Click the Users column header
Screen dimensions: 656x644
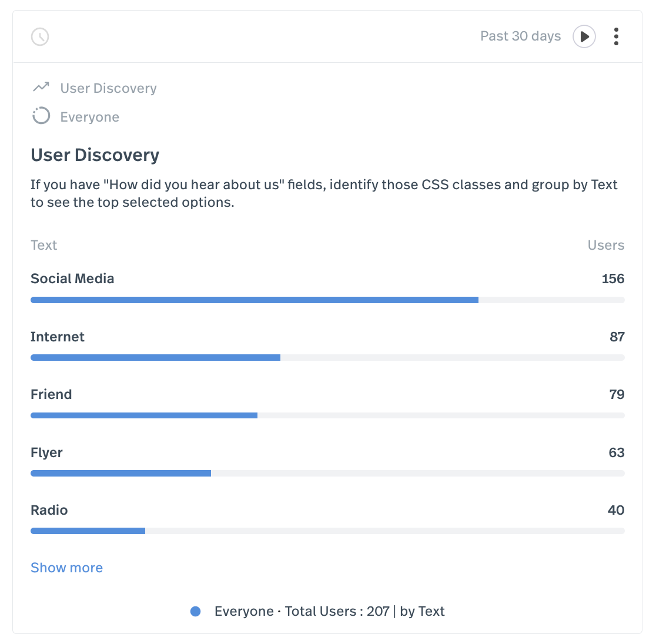pyautogui.click(x=606, y=245)
